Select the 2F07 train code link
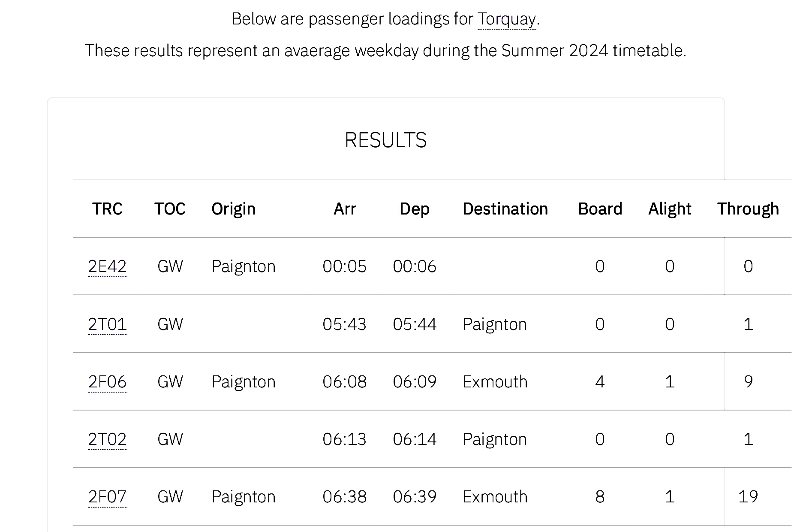 tap(107, 496)
